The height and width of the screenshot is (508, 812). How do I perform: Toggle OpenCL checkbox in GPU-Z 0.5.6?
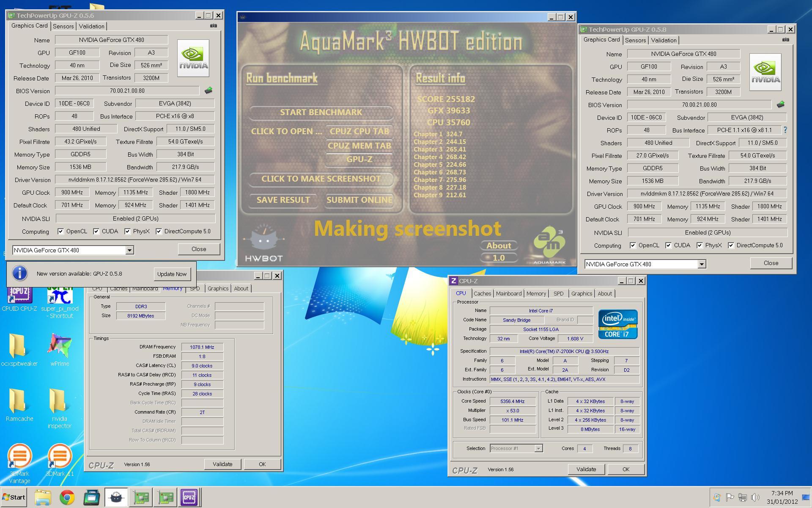click(x=60, y=231)
